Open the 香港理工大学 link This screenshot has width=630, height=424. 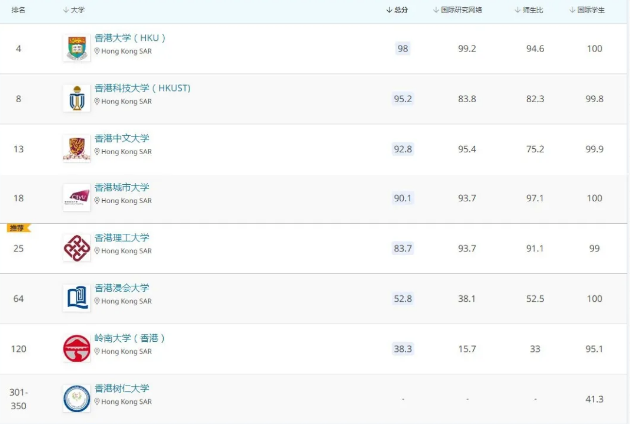pos(122,238)
